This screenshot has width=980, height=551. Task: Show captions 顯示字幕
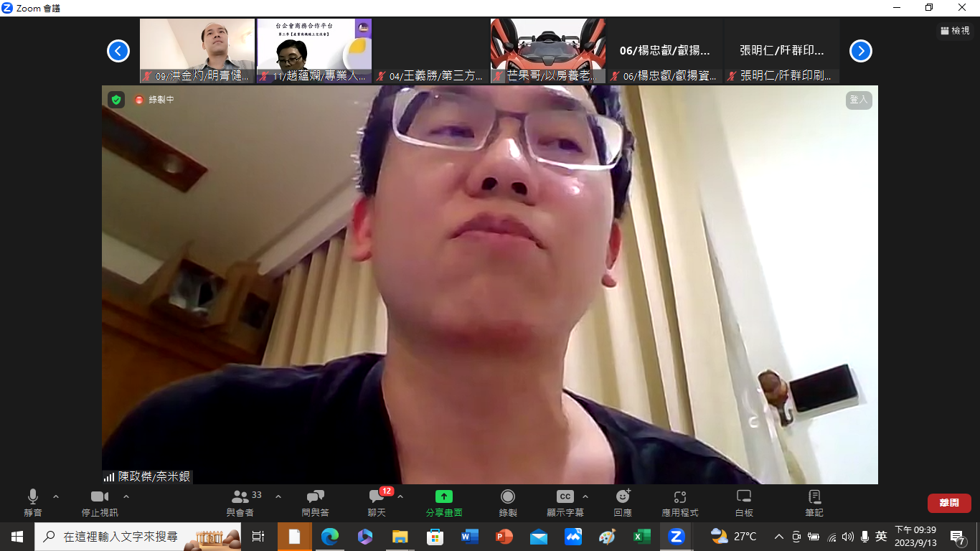(x=565, y=503)
